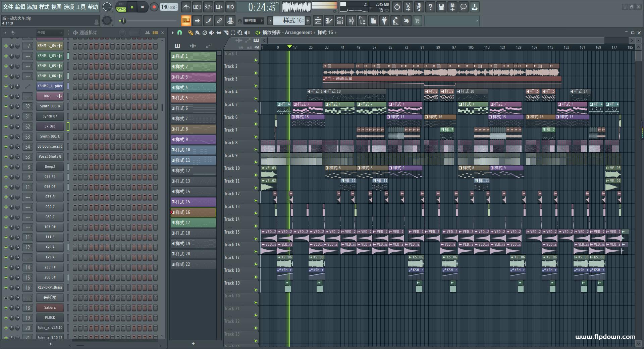
Task: Open the REV-DRP..Brass channel
Action: [x=50, y=288]
